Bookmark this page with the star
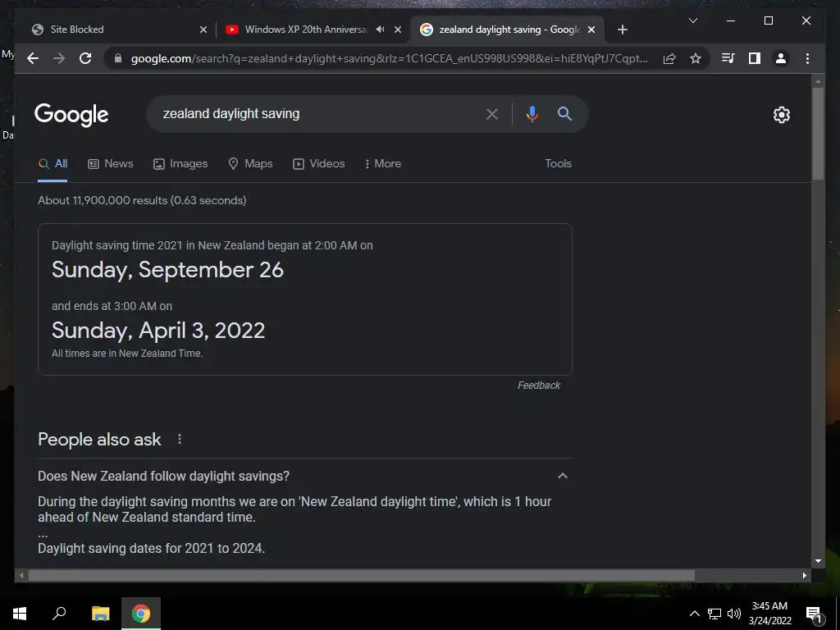 point(696,58)
